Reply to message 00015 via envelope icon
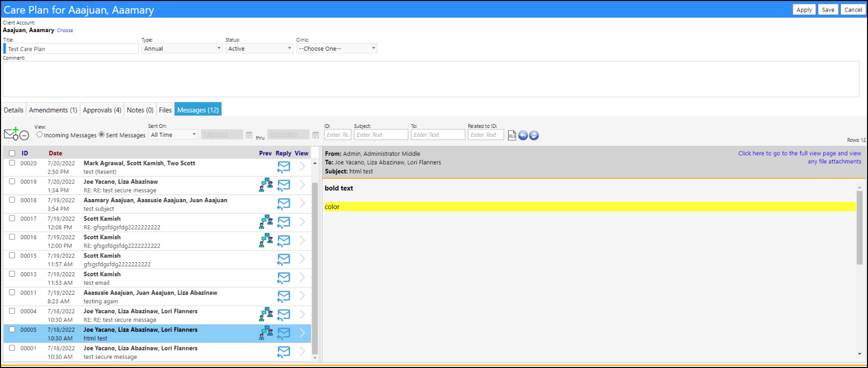This screenshot has width=868, height=368. (284, 259)
